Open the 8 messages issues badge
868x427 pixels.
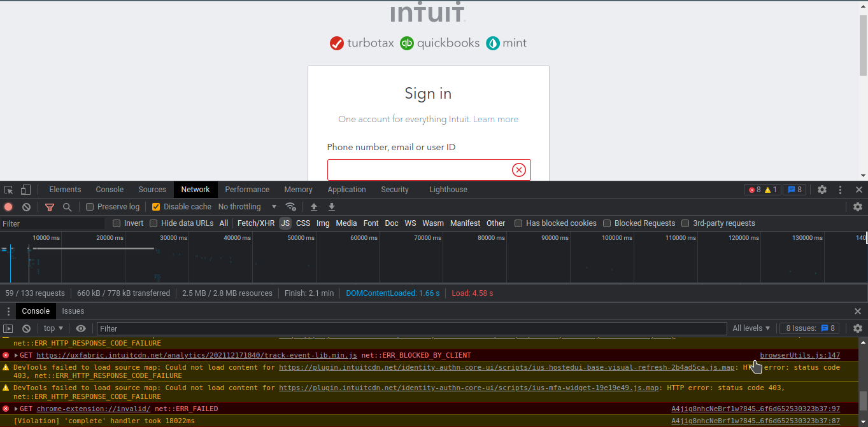point(794,190)
